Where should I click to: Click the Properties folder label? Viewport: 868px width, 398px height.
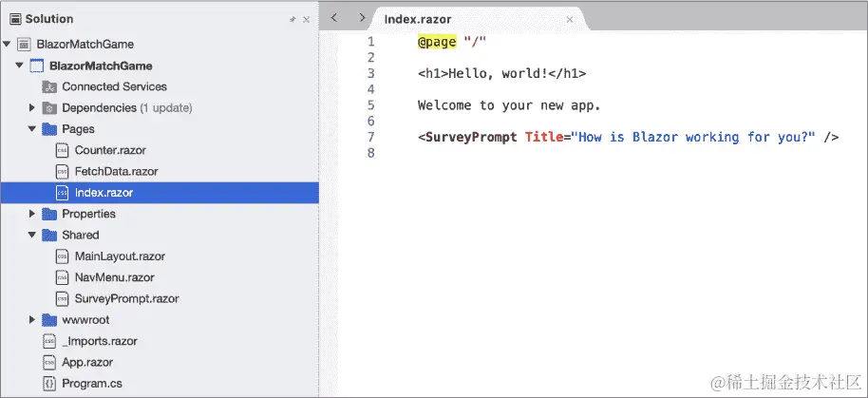tap(88, 214)
